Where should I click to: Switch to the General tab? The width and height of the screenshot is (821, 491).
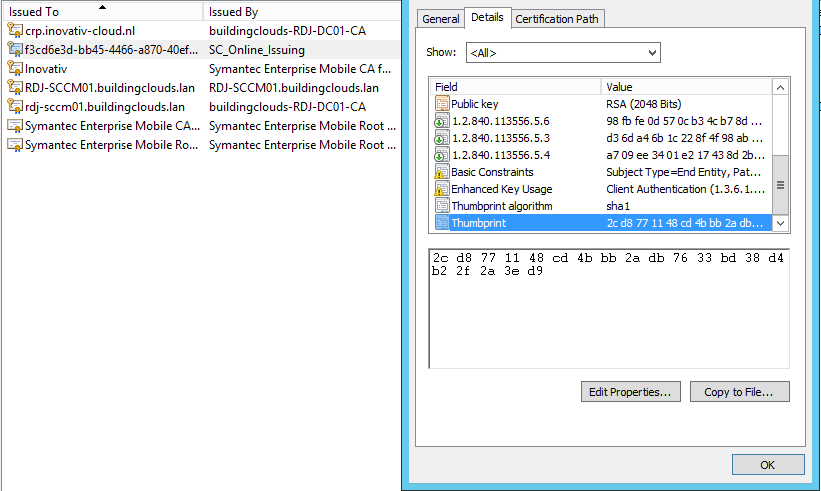(x=441, y=19)
